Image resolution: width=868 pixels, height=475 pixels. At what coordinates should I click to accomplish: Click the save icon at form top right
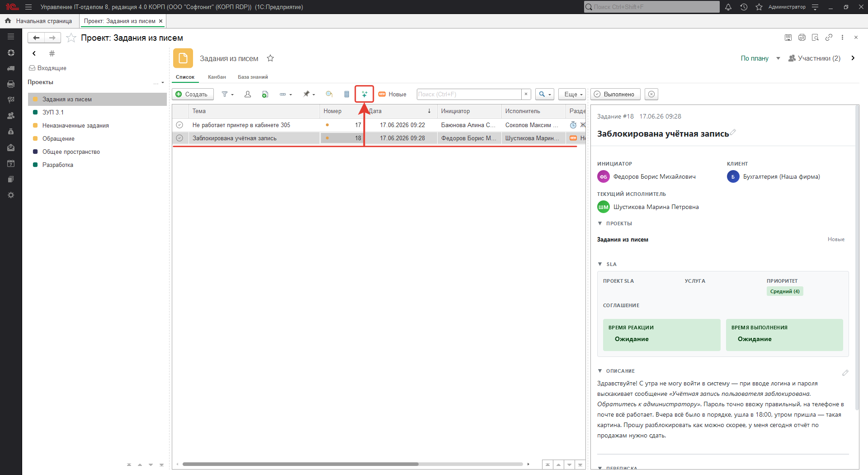[x=788, y=38]
